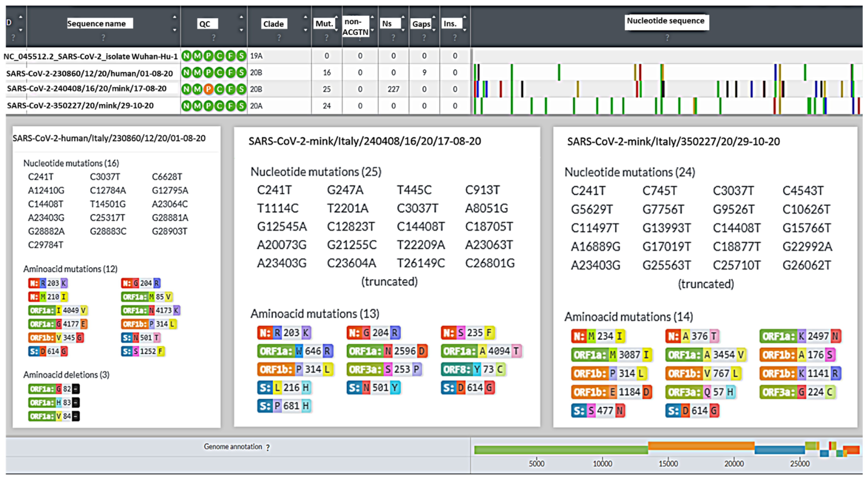The height and width of the screenshot is (480, 868).
Task: Click help question mark under Clade header
Action: coord(279,38)
